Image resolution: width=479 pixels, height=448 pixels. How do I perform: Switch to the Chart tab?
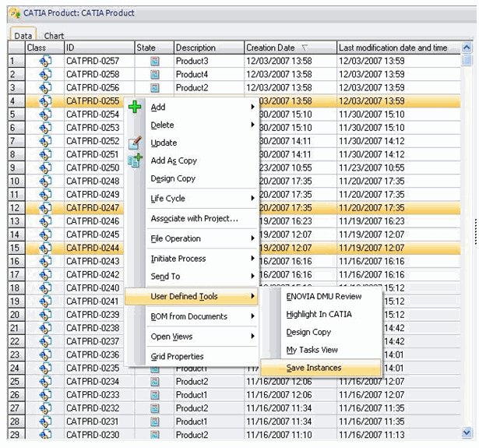(x=54, y=36)
